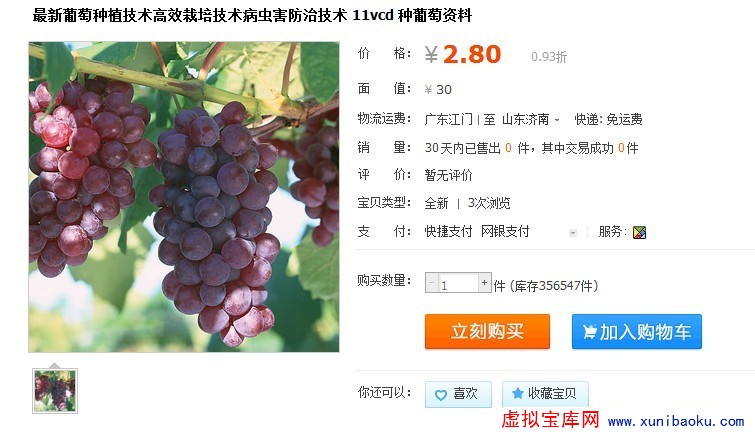Click the 加入购物车 blue button

[637, 331]
